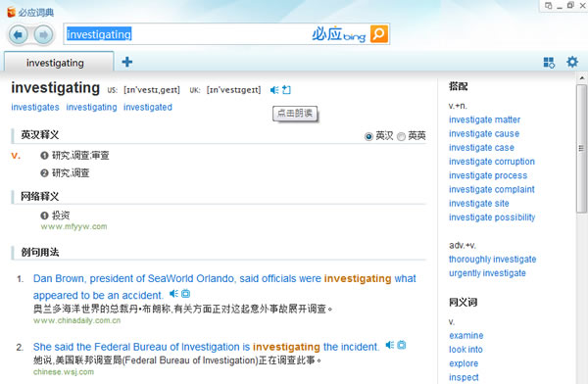Open the word form link investigated
Viewport: 588px width, 384px height.
point(148,107)
